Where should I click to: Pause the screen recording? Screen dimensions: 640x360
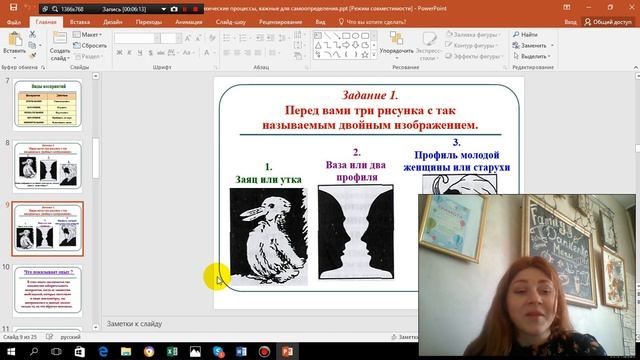tap(185, 9)
